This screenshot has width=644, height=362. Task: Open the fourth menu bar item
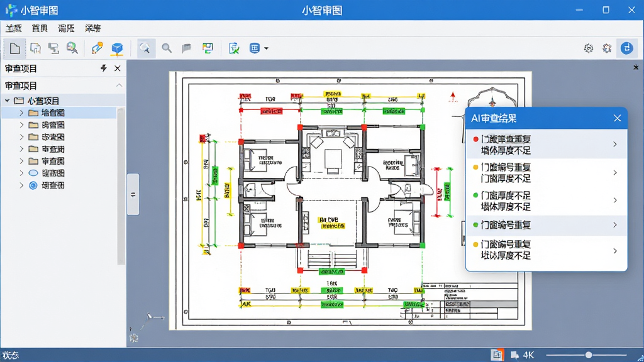[x=93, y=28]
